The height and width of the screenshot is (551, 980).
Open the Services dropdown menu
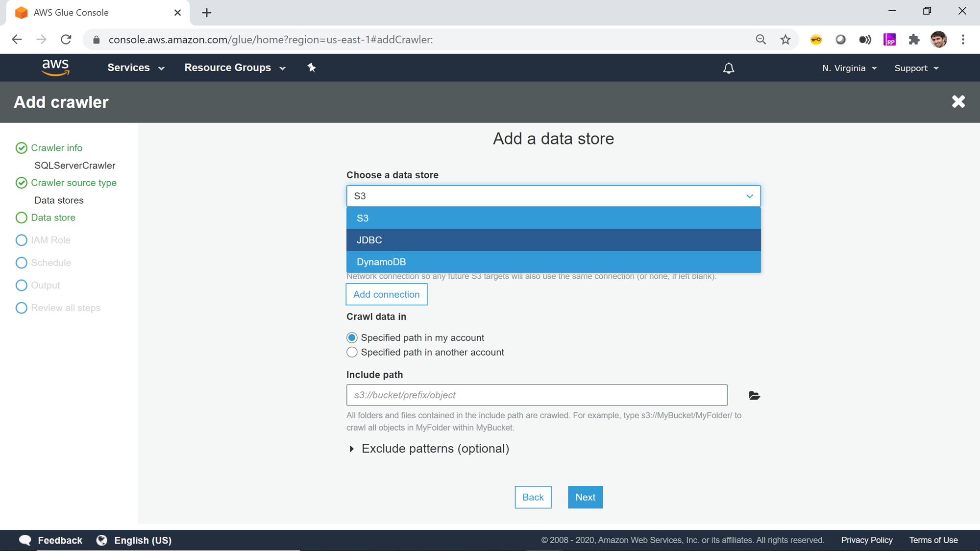pos(135,68)
